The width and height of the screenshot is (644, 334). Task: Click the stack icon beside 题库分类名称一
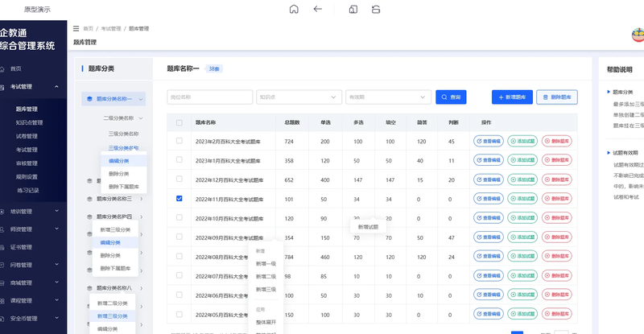point(89,99)
